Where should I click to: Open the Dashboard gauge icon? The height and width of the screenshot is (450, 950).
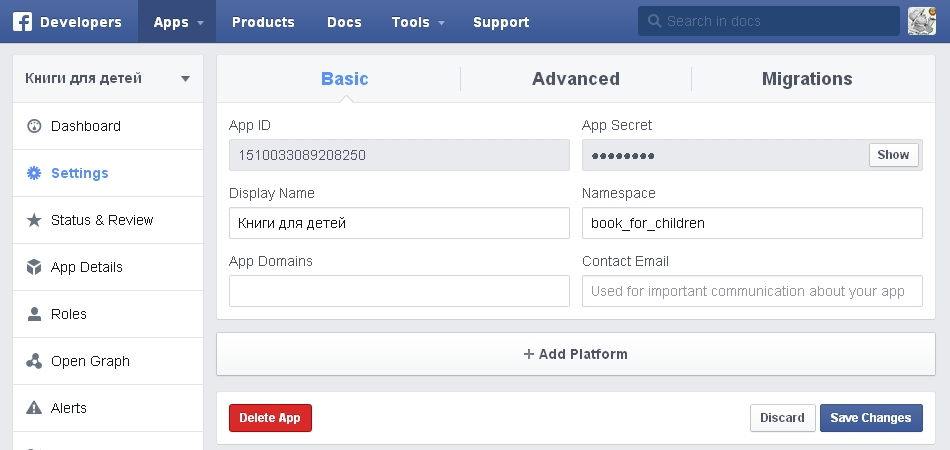click(34, 126)
